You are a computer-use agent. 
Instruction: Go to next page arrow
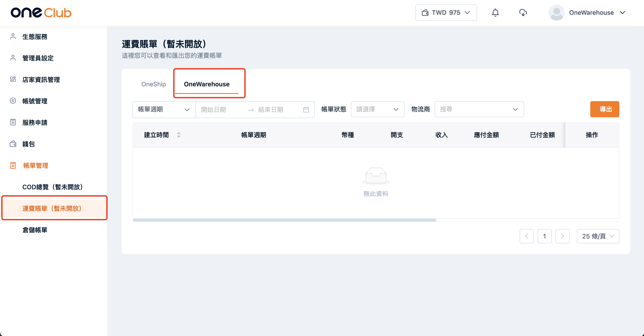point(563,236)
